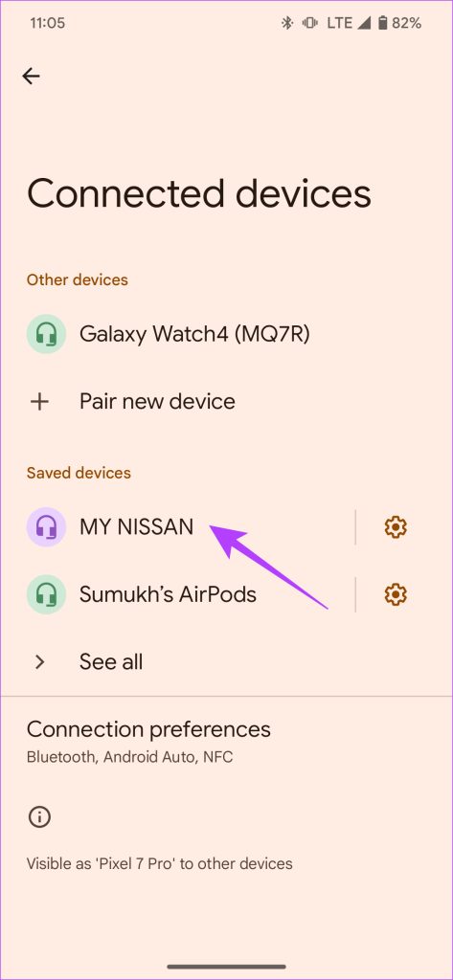The width and height of the screenshot is (453, 980).
Task: Tap the info circle icon
Action: (x=39, y=817)
